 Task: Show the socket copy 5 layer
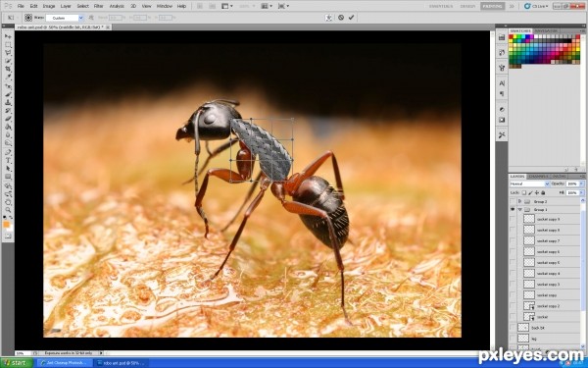513,262
